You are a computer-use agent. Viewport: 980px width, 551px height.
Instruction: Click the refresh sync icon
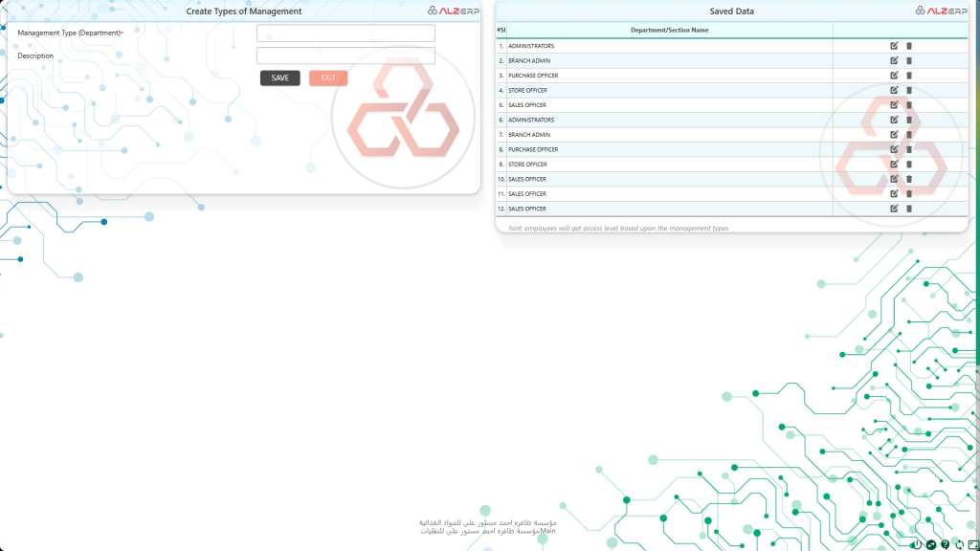(959, 544)
